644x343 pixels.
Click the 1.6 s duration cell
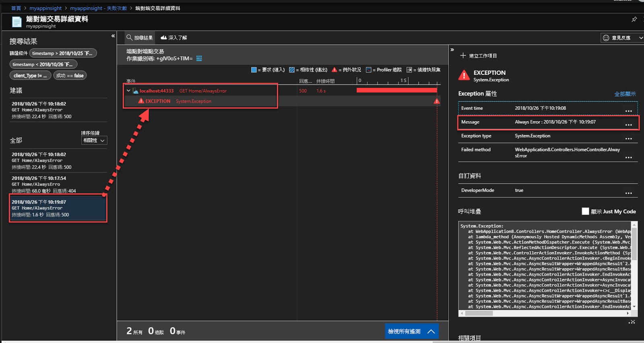pos(321,91)
